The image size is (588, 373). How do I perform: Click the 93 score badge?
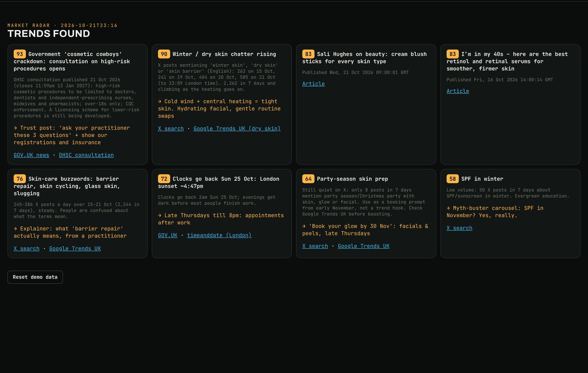pos(20,54)
